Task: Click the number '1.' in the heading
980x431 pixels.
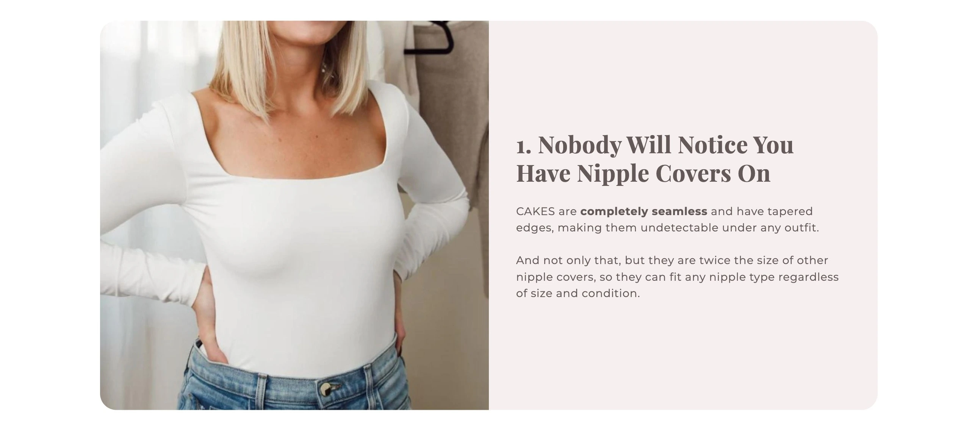Action: (523, 146)
